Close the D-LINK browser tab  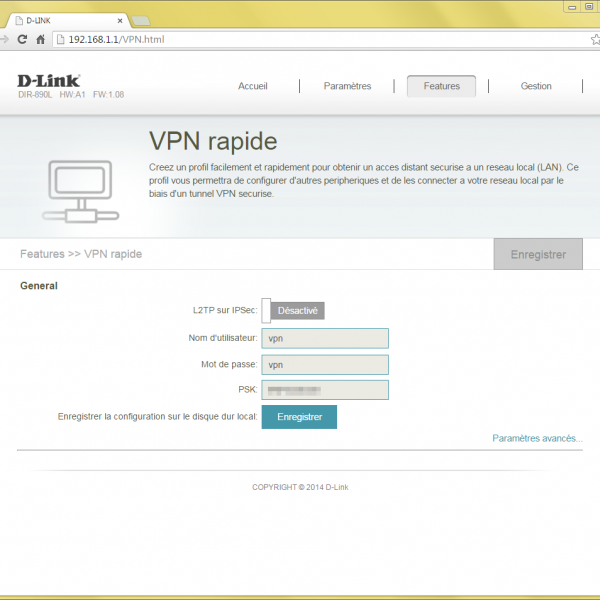[x=121, y=20]
